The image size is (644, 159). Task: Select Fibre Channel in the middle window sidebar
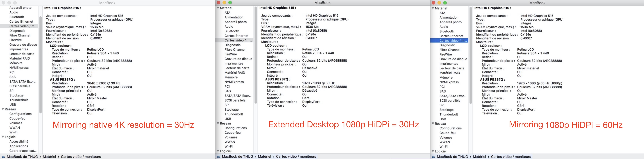[x=235, y=50]
